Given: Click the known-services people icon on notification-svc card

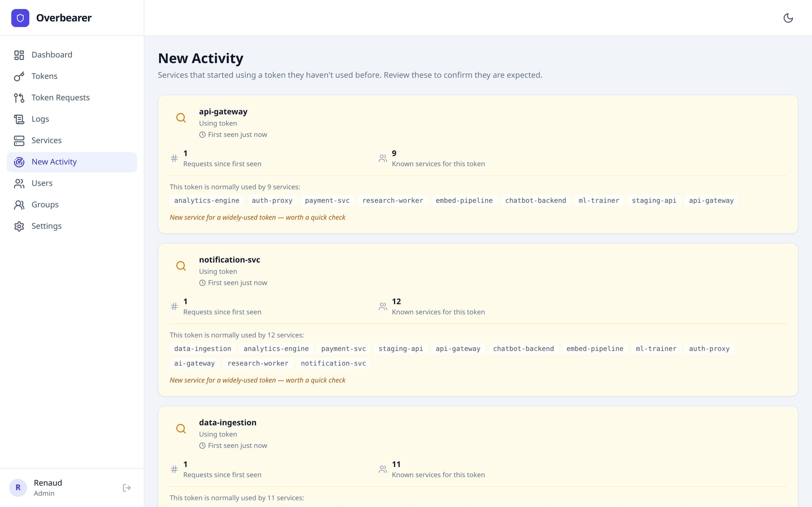Looking at the screenshot, I should [x=383, y=306].
